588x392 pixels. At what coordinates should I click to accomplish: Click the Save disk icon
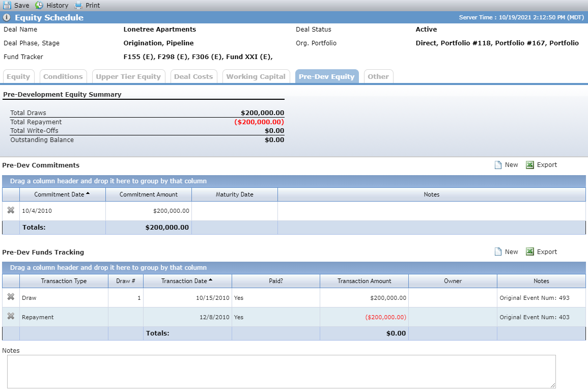click(x=7, y=5)
